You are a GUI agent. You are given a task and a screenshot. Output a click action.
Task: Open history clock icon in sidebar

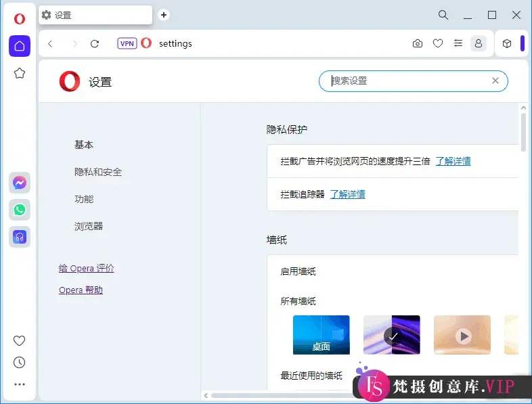(x=20, y=362)
